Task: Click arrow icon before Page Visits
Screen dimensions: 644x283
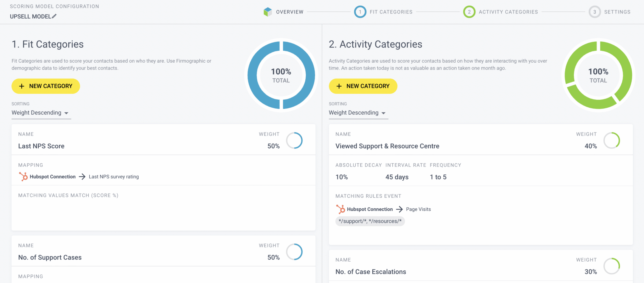Action: 399,209
